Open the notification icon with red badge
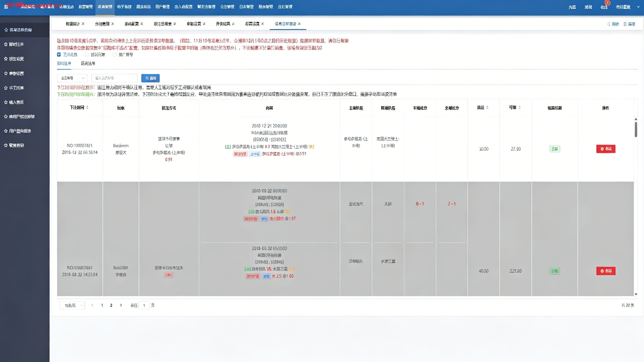The height and width of the screenshot is (362, 644). click(x=604, y=7)
